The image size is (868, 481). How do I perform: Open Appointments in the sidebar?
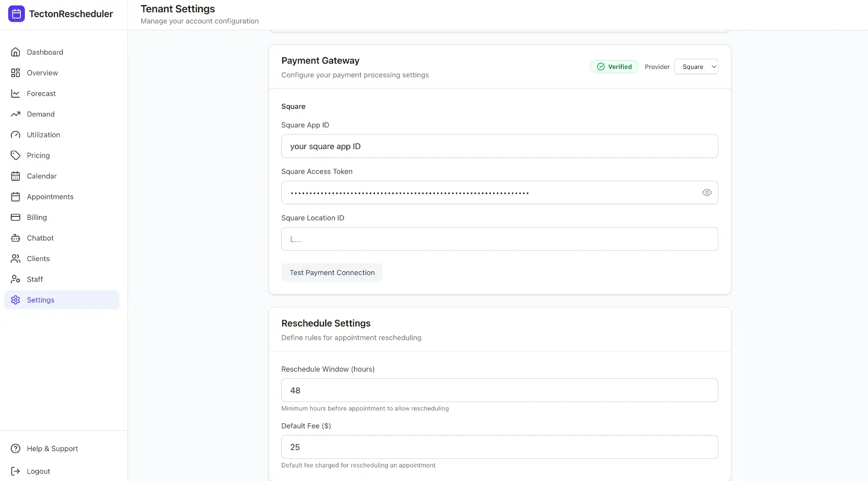[61, 197]
